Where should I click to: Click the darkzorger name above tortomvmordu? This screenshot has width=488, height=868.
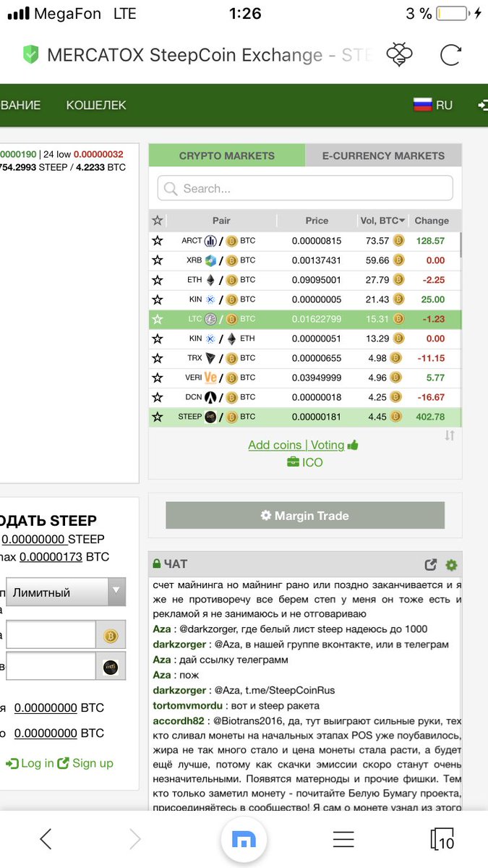(x=179, y=690)
